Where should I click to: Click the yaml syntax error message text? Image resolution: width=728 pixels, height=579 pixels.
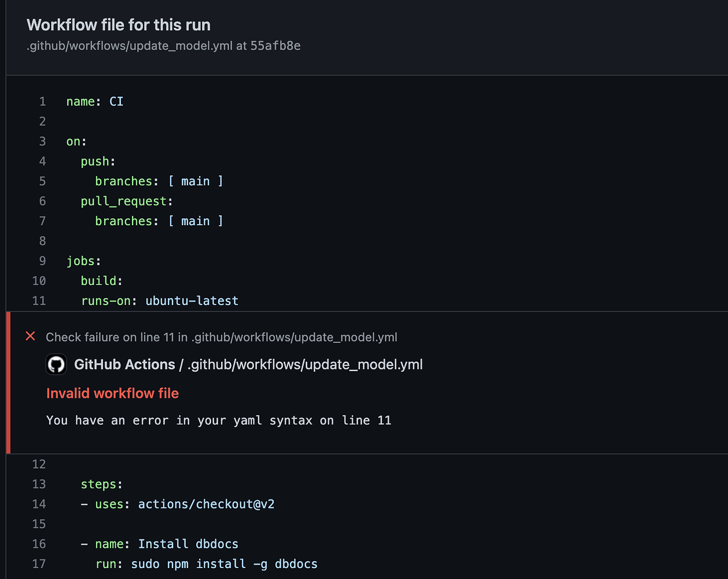pyautogui.click(x=218, y=420)
